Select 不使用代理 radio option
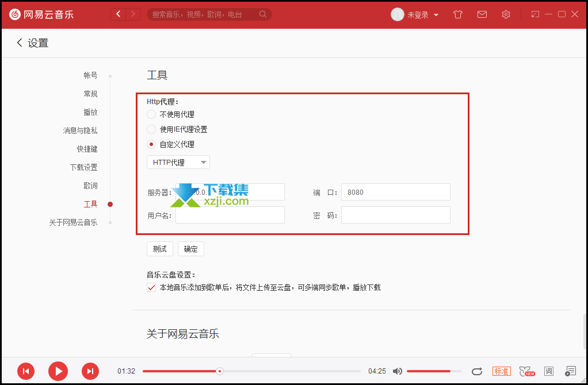The width and height of the screenshot is (588, 385). click(x=151, y=114)
